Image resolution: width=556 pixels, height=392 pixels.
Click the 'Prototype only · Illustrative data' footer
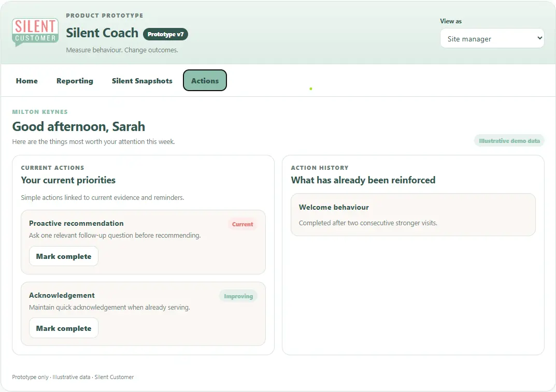[73, 377]
